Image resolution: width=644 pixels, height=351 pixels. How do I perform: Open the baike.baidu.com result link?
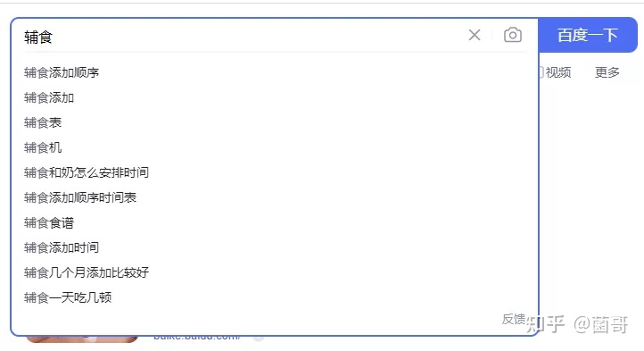197,338
